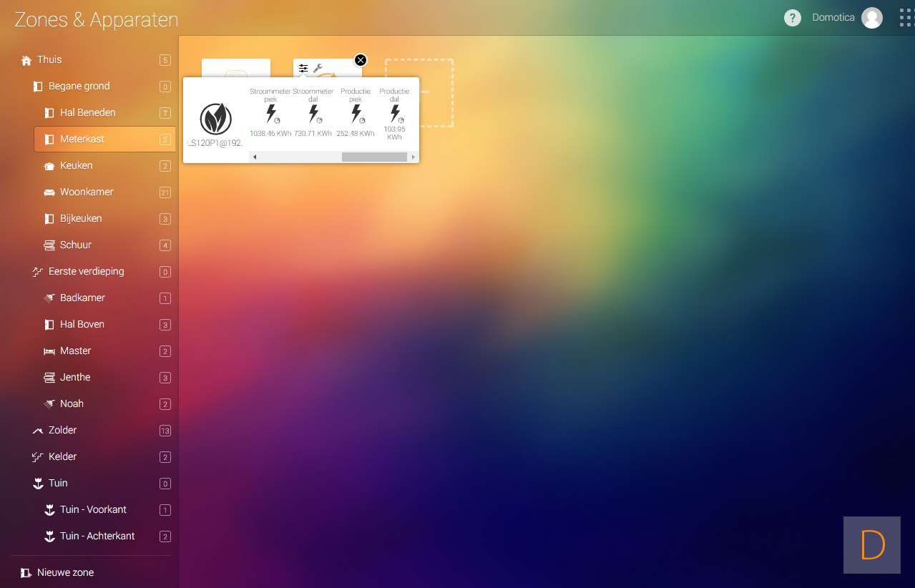Click the wrench maintenance icon on device card
The height and width of the screenshot is (588, 915).
coord(318,69)
